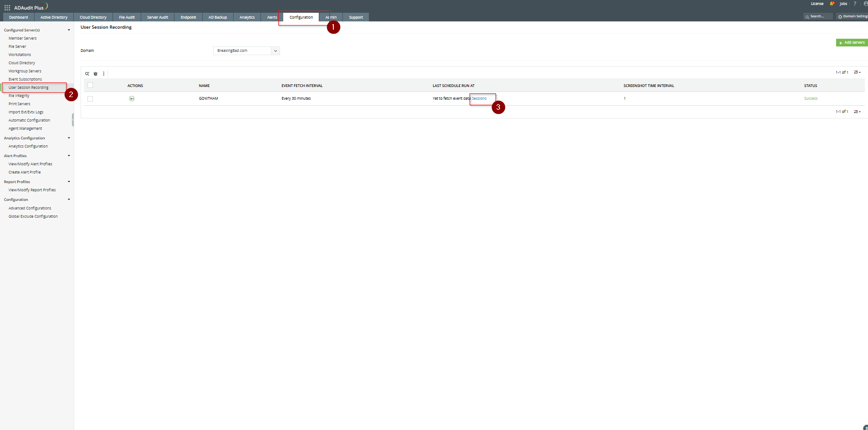Image resolution: width=868 pixels, height=430 pixels.
Task: Collapse the Configuration sidebar section
Action: pyautogui.click(x=69, y=200)
